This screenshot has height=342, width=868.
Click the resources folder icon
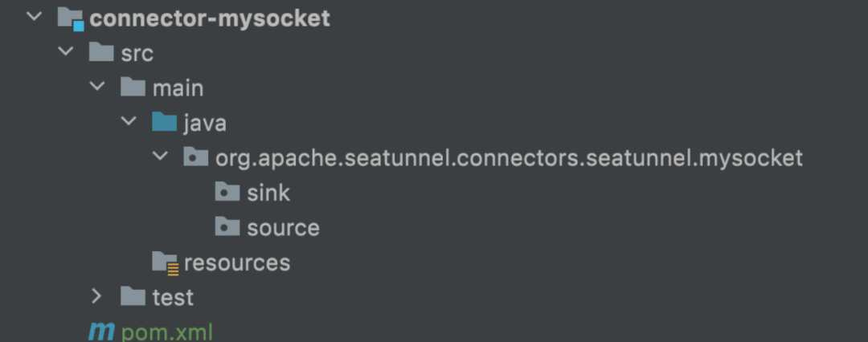pos(166,263)
